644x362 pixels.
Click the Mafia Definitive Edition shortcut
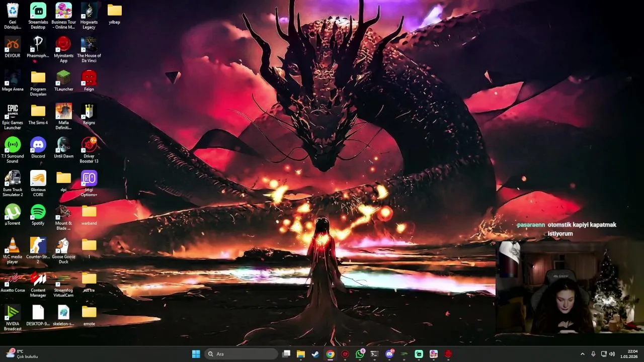(63, 117)
